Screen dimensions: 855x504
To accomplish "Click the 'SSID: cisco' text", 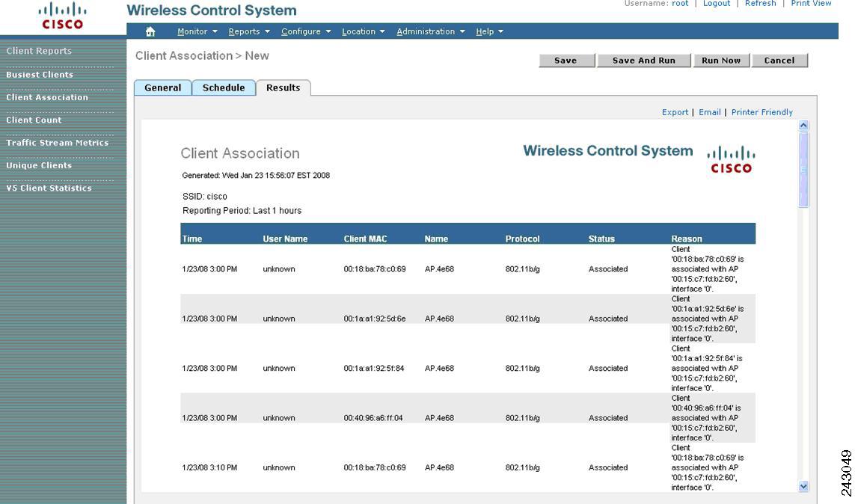I will 205,197.
